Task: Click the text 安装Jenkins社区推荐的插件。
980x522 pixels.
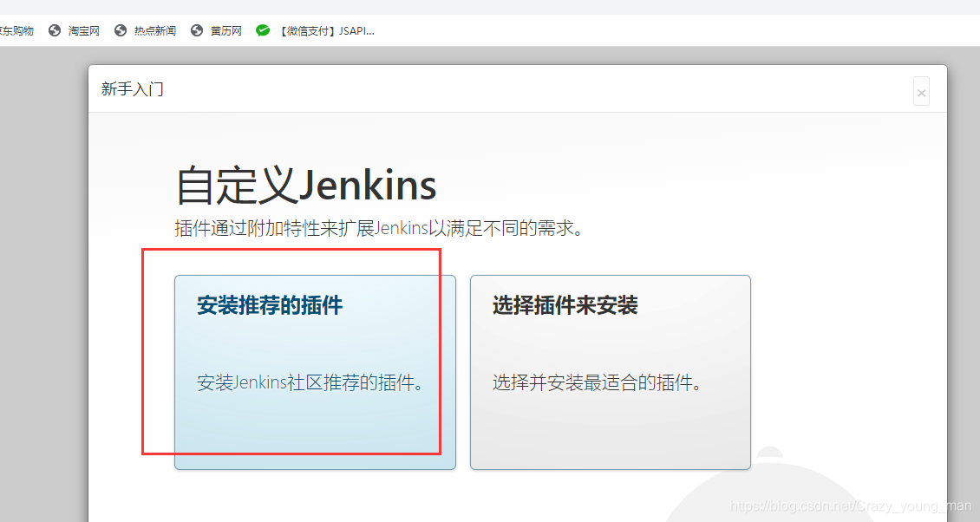Action: (310, 382)
